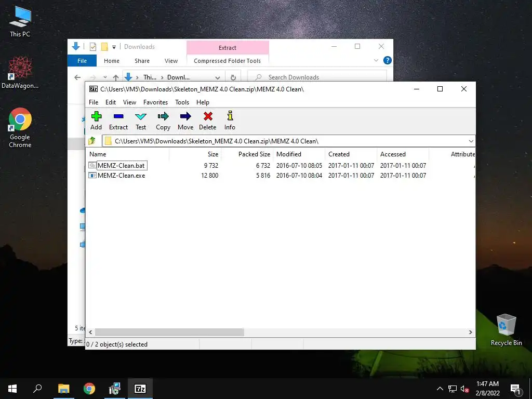The width and height of the screenshot is (532, 399).
Task: Open the Windows Start menu
Action: tap(12, 389)
